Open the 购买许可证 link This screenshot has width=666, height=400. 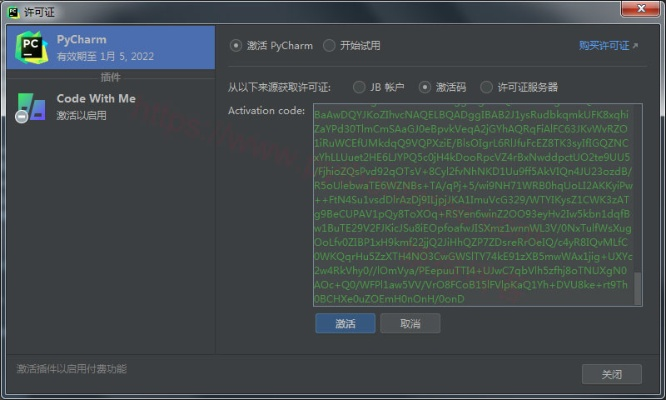pos(608,46)
